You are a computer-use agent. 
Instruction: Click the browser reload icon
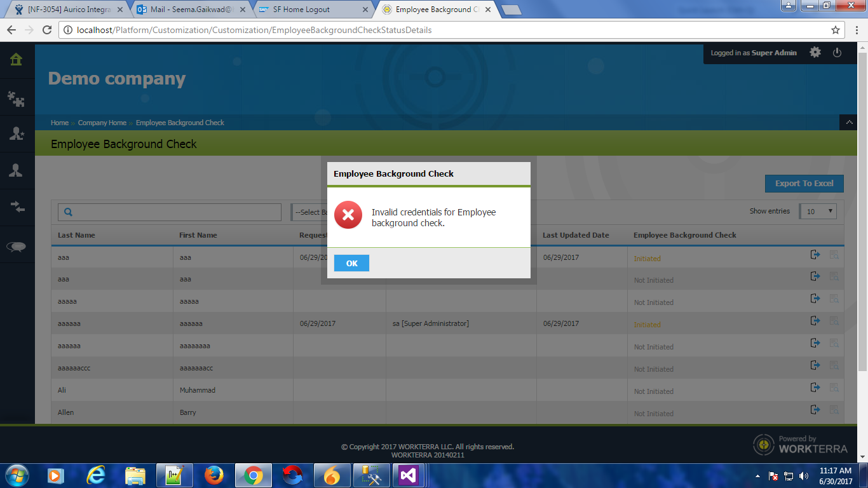click(47, 30)
